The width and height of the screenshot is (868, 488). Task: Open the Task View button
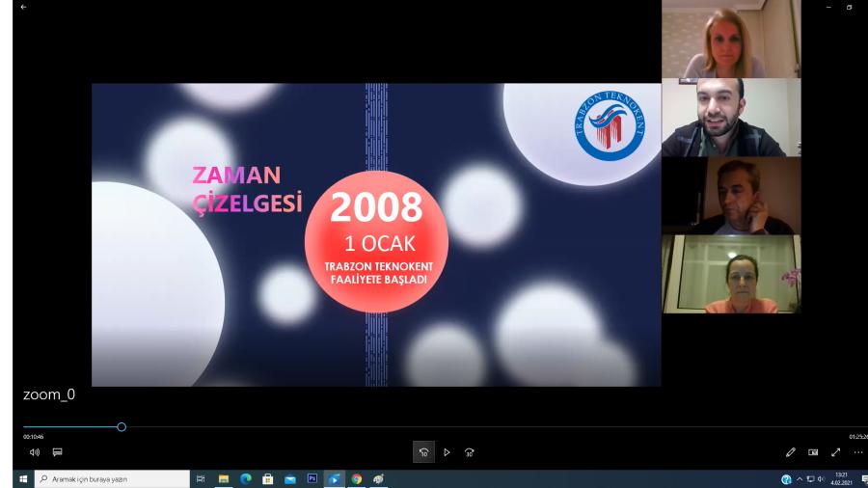(201, 478)
